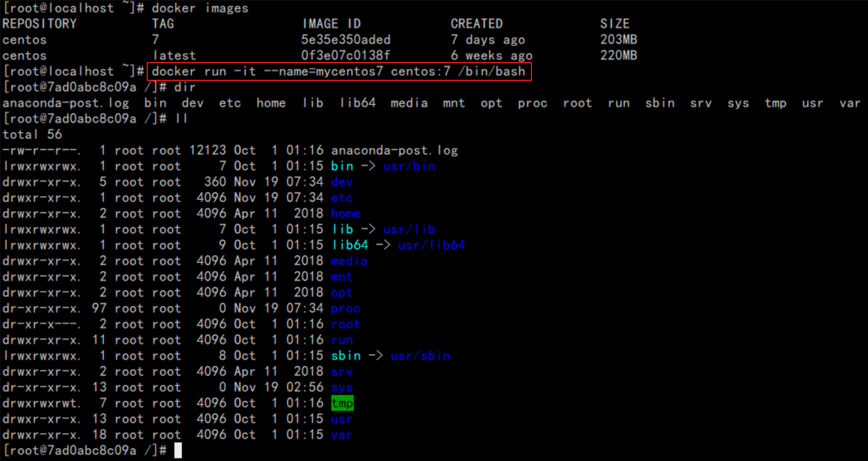
Task: Click the blue 'srv' directory in listing
Action: point(342,372)
